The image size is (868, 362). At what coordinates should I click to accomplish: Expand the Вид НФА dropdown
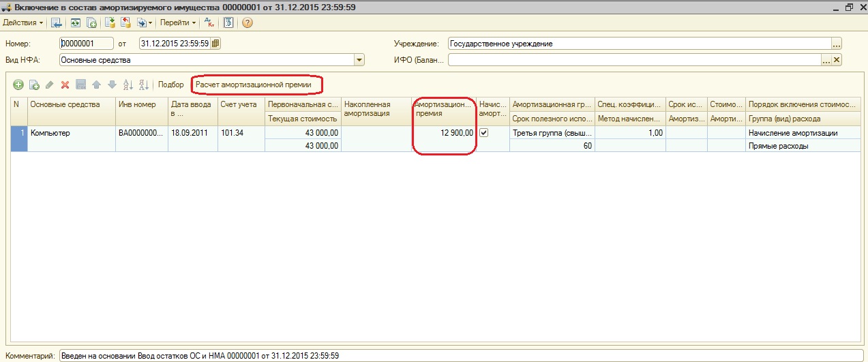coord(359,60)
